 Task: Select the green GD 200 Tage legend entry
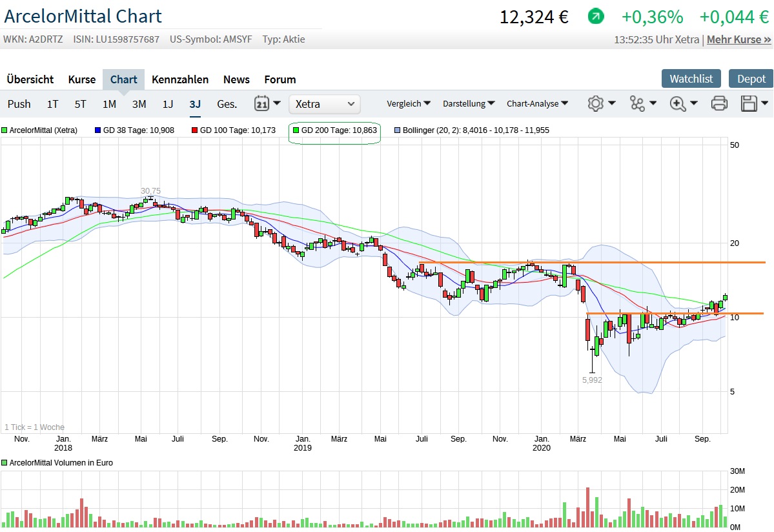[334, 130]
